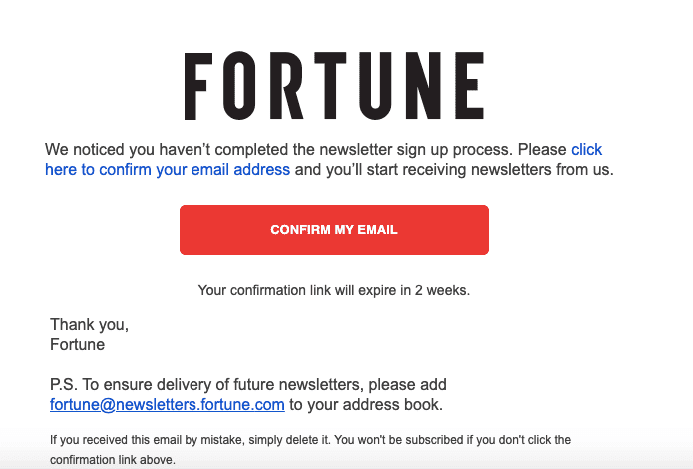Click the blue word 'click' ending the first line
This screenshot has height=469, width=693.
tap(586, 150)
